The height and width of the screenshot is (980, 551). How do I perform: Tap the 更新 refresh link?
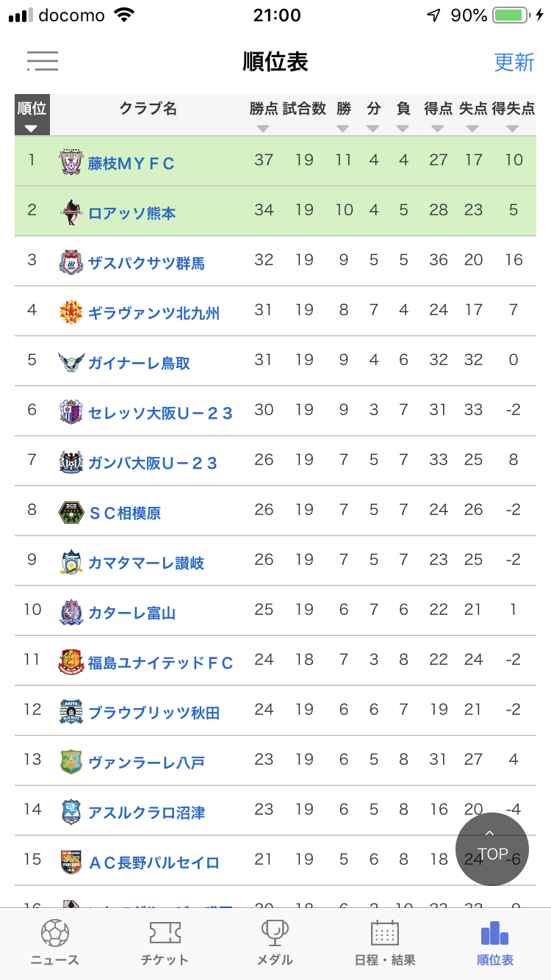click(x=514, y=62)
